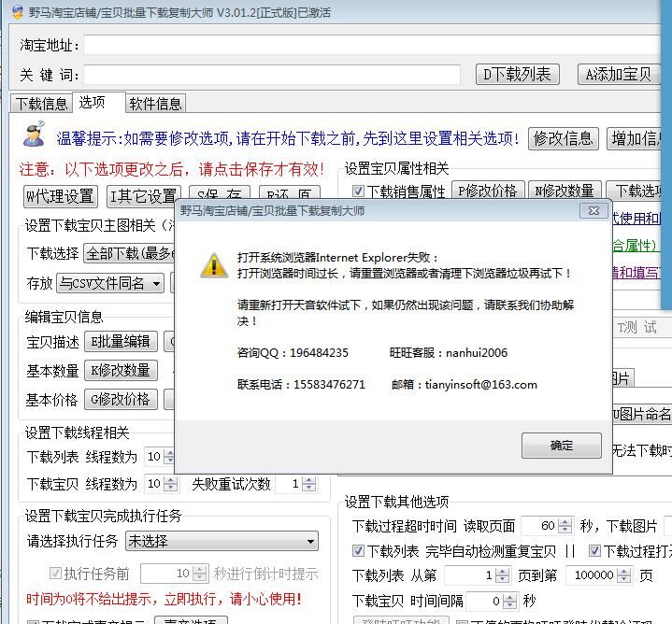Screen dimensions: 672x624
Task: Click the W代理设置 button
Action: click(60, 196)
